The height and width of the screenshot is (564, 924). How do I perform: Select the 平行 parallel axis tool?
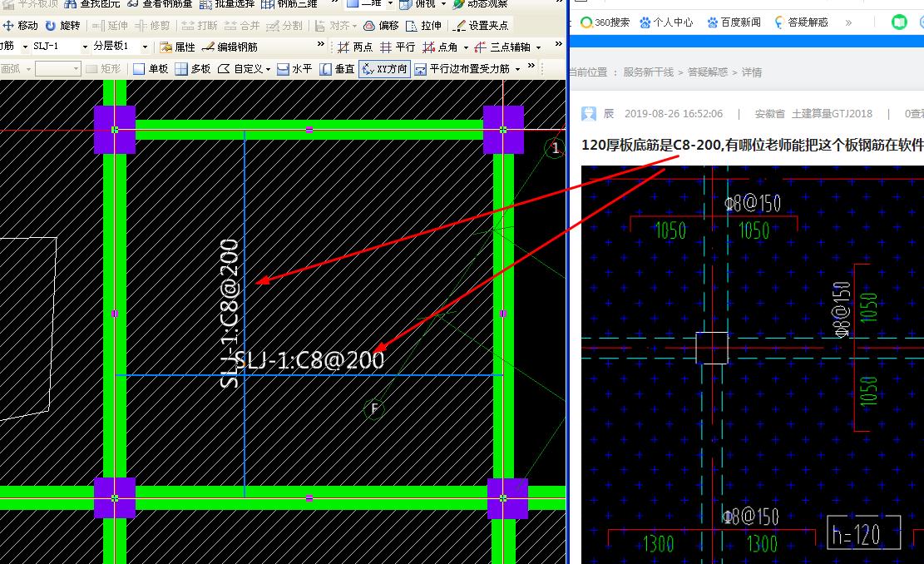(x=398, y=47)
